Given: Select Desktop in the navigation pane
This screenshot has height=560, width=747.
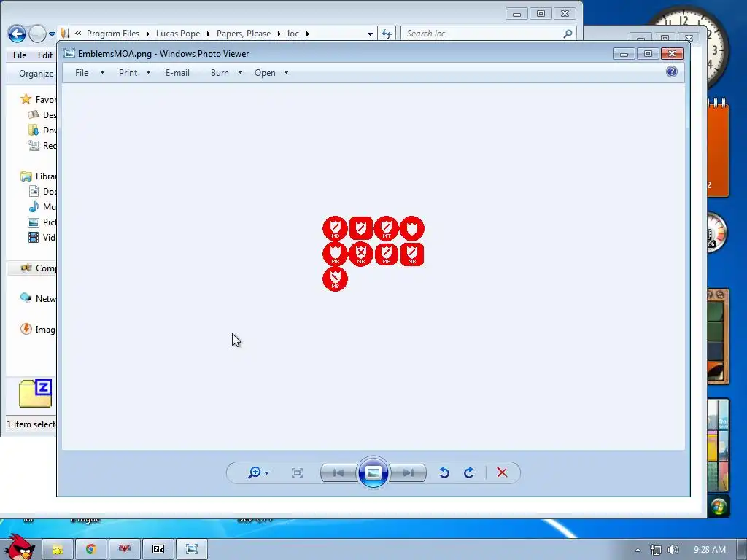Looking at the screenshot, I should [42, 114].
